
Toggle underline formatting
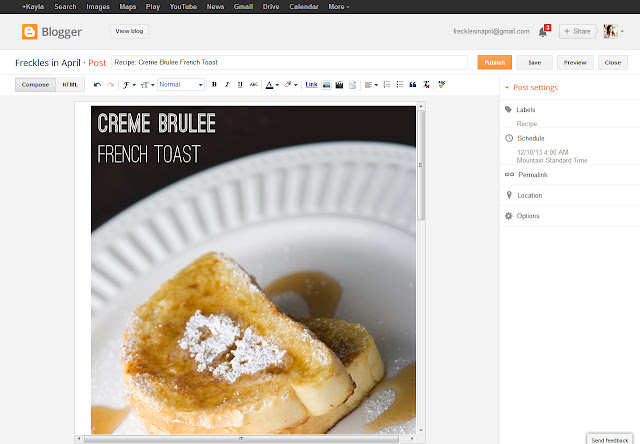[x=240, y=84]
